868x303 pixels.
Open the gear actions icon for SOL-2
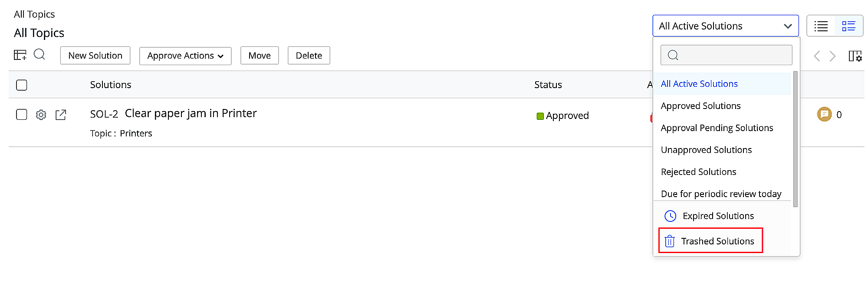[x=41, y=115]
